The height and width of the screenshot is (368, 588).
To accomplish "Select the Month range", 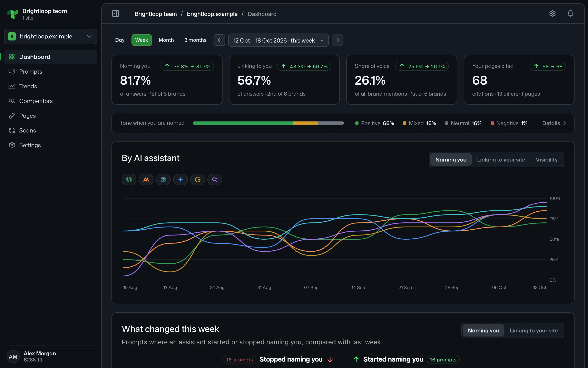I will tap(166, 40).
